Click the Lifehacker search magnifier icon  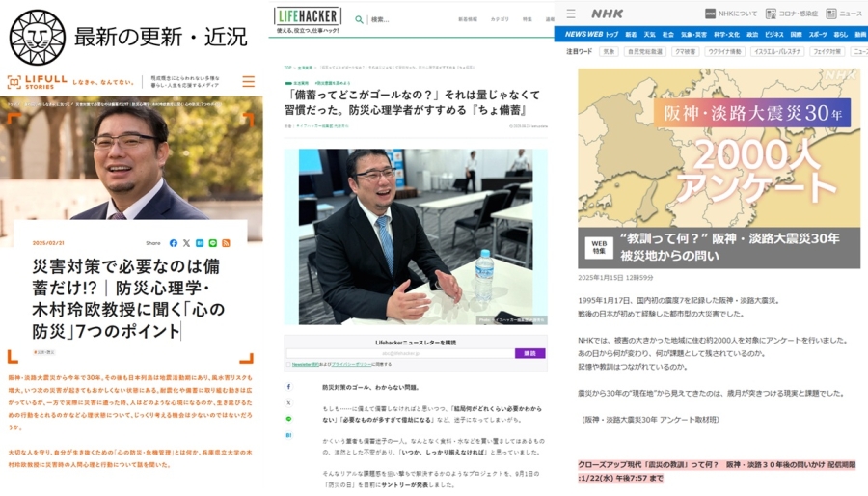pos(359,19)
